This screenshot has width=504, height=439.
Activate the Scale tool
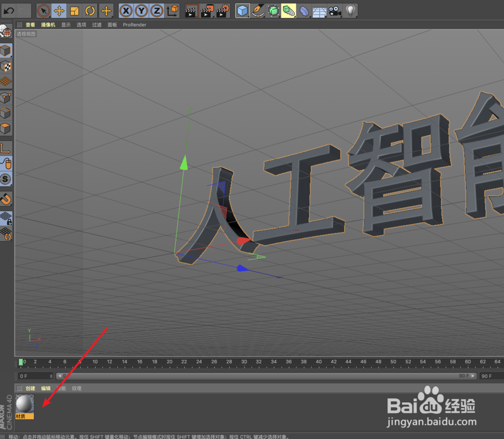75,11
